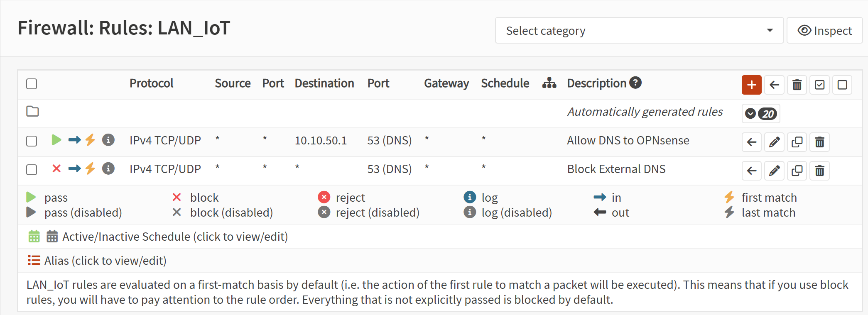Screen dimensions: 868x315
Task: Expand the 20 automatically generated rules
Action: click(x=761, y=114)
